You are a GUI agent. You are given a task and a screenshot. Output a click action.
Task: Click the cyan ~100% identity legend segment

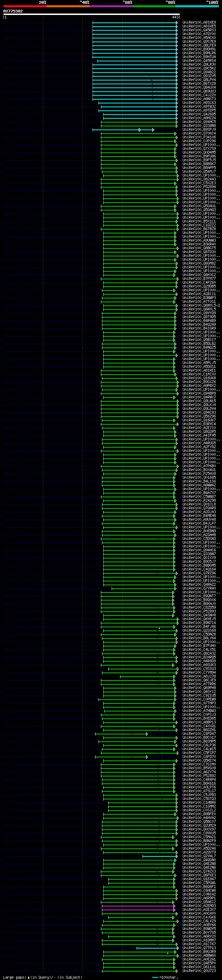click(x=197, y=6)
